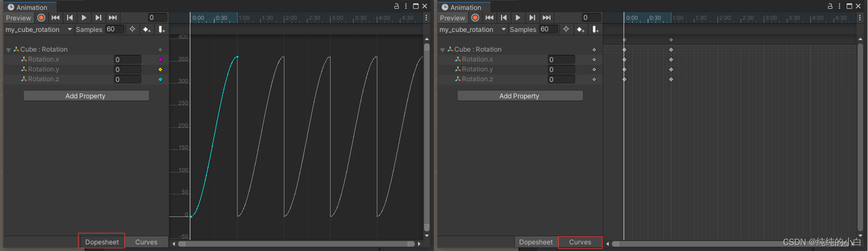Click Rotation.z value field in right window
Screen dimensions: 868x251
click(x=562, y=79)
